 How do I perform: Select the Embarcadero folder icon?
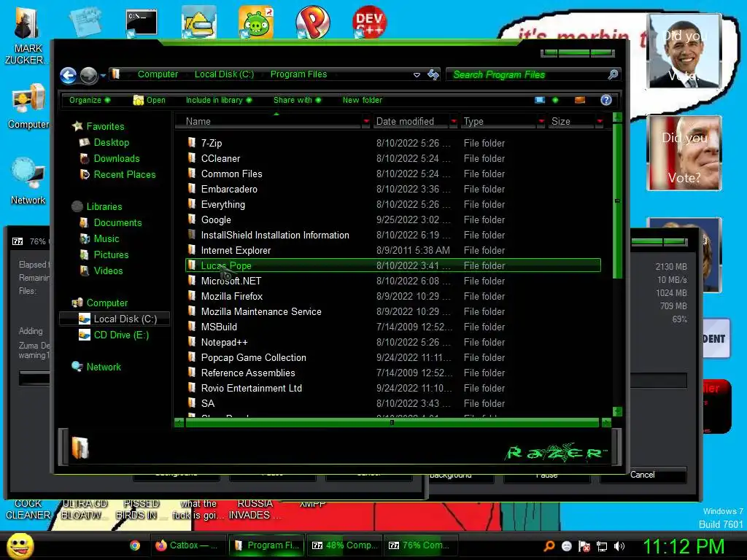click(192, 189)
